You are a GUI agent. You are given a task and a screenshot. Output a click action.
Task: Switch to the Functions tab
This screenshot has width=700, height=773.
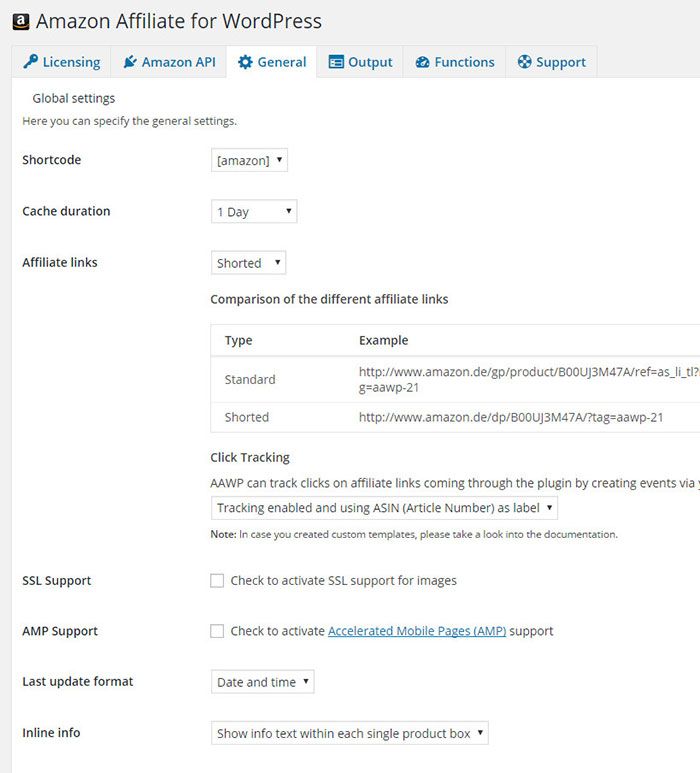tap(454, 62)
